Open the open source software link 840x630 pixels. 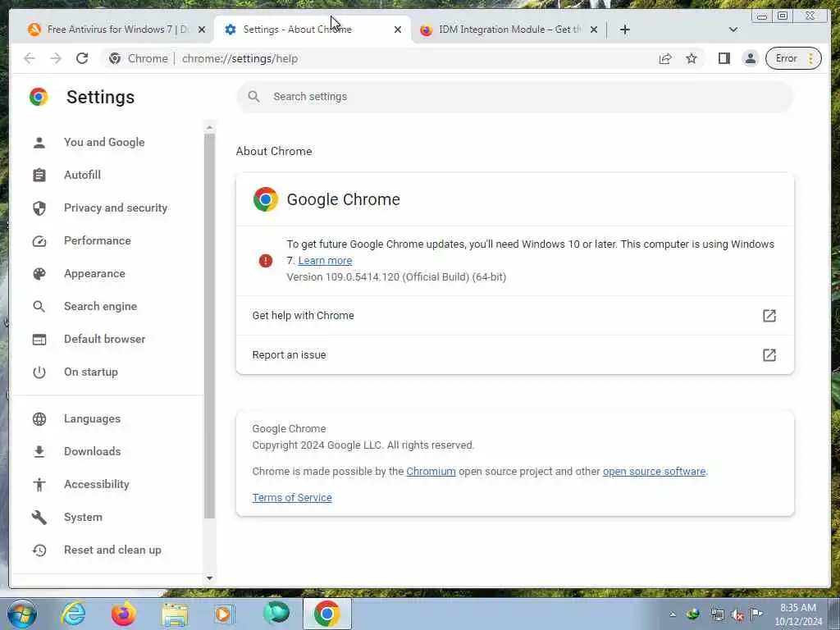tap(654, 472)
